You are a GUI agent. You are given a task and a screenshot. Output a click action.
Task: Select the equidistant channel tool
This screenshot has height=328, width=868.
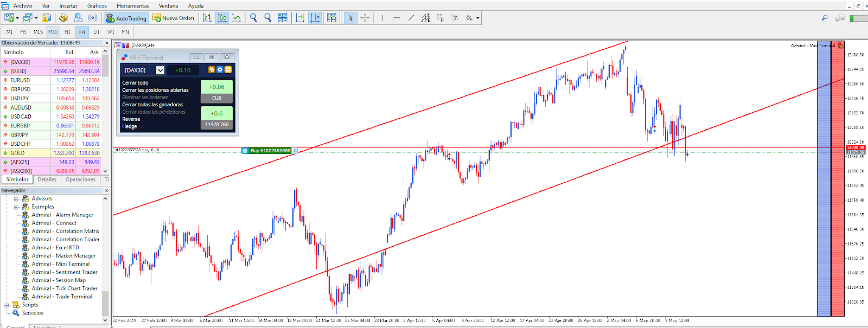click(426, 18)
